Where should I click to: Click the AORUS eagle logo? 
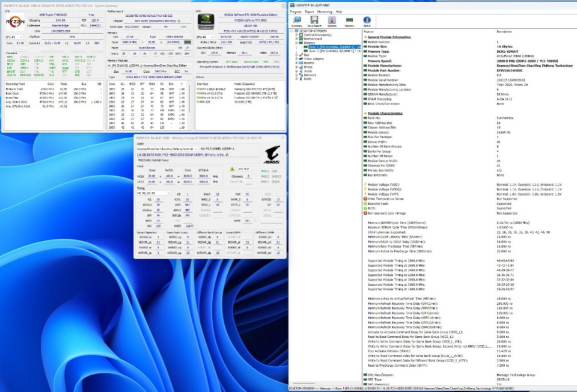tap(272, 155)
